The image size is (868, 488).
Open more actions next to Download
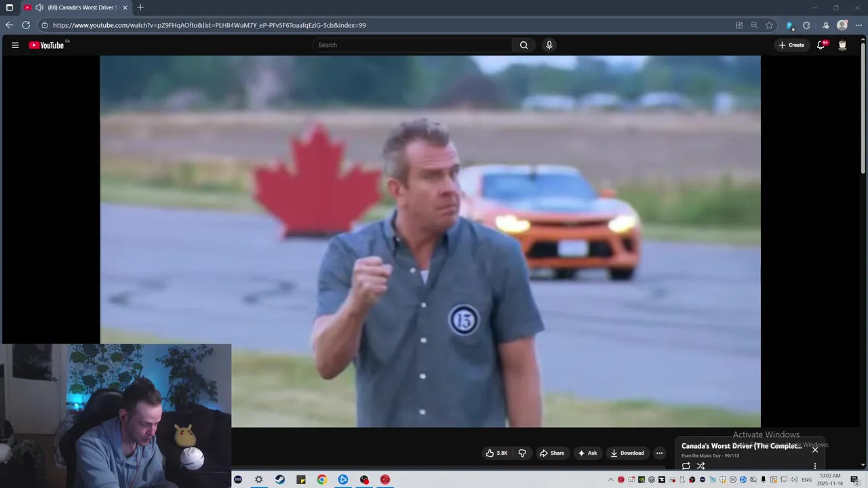(x=659, y=453)
